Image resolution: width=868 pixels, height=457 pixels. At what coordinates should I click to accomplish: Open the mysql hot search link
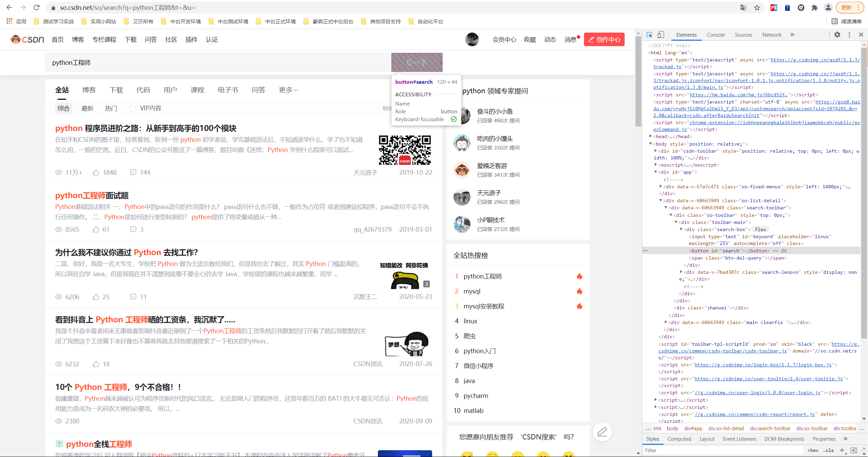click(472, 291)
